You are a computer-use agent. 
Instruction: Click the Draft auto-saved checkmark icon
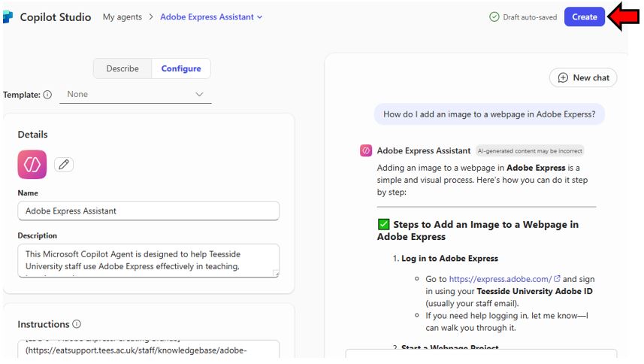click(x=494, y=17)
